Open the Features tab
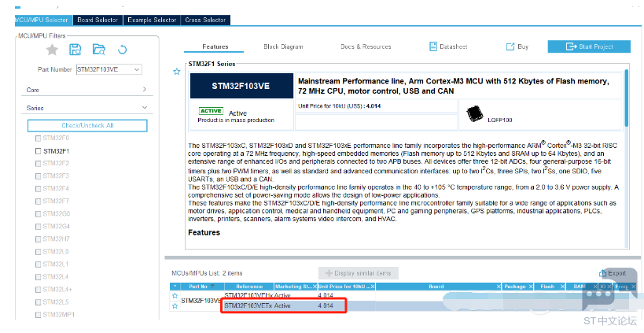Screen dimensions: 644x333 (215, 47)
